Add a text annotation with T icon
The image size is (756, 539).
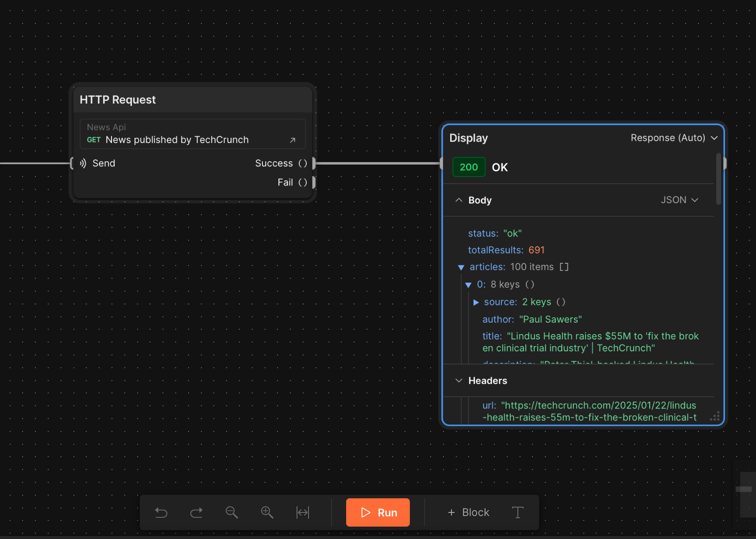coord(517,513)
